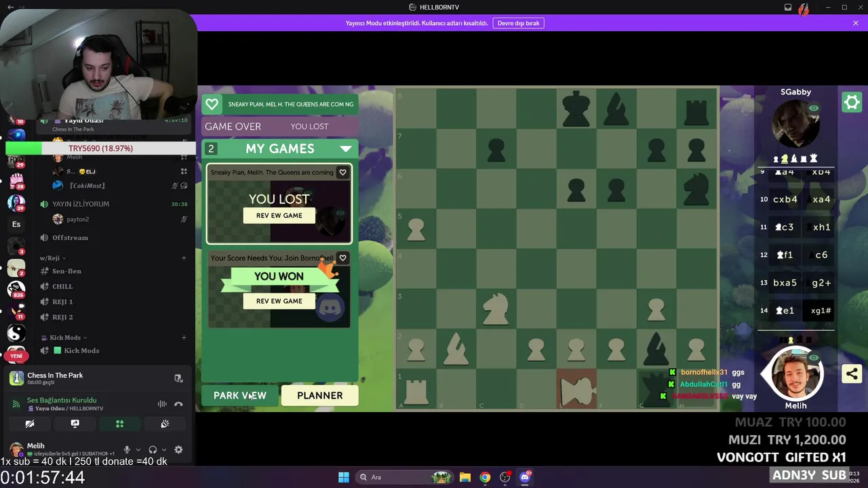Click the share icon beside Melih's avatar
The image size is (868, 488).
(x=852, y=373)
